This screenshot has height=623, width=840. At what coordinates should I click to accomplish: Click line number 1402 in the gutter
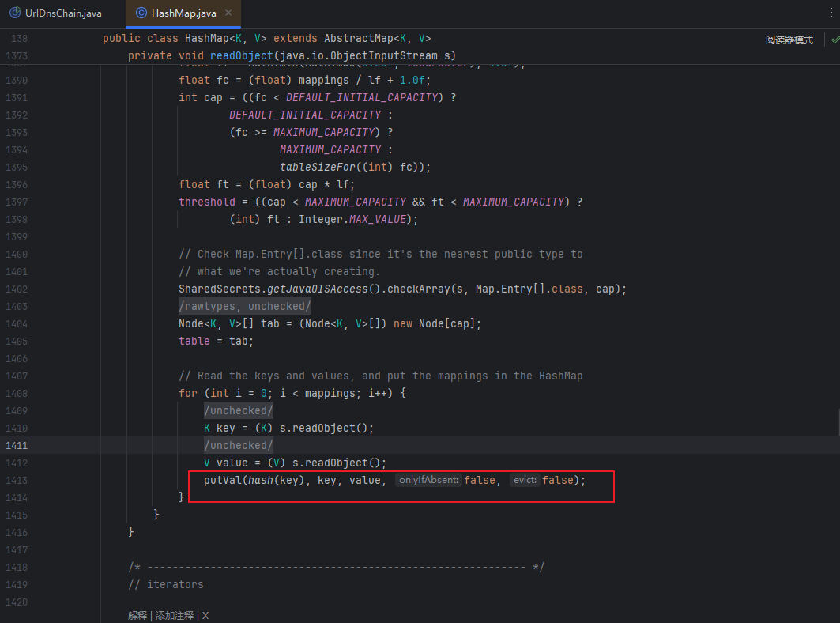pos(17,289)
